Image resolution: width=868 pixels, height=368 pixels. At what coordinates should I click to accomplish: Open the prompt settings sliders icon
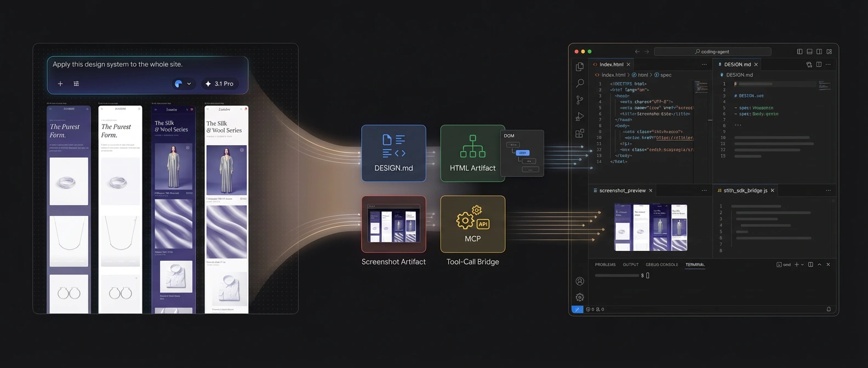76,84
